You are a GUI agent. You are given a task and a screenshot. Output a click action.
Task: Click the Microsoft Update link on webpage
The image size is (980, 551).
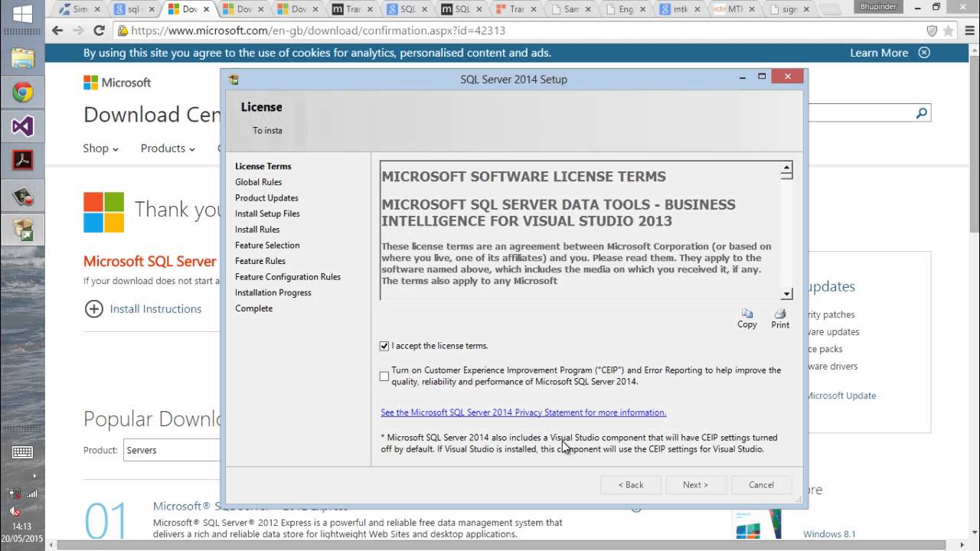tap(840, 396)
